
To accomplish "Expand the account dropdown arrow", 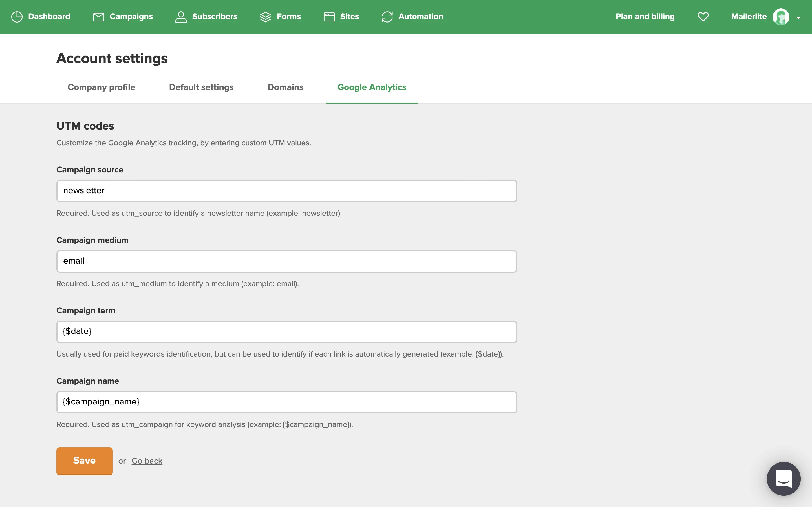I will coord(798,18).
